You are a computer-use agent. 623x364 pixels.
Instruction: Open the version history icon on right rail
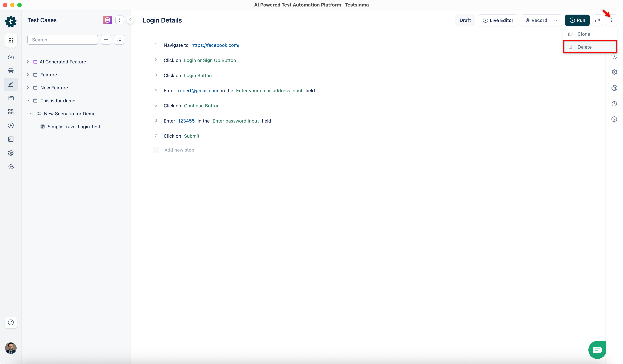[x=614, y=104]
